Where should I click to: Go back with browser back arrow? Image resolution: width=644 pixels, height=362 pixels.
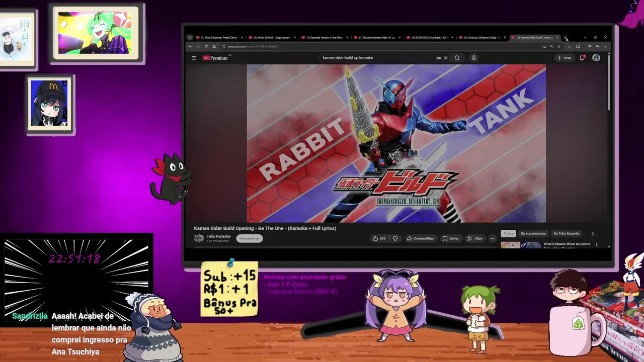coord(190,46)
